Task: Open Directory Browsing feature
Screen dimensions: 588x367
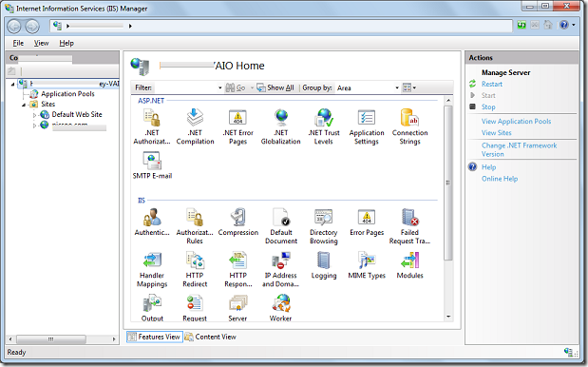Action: [x=324, y=226]
